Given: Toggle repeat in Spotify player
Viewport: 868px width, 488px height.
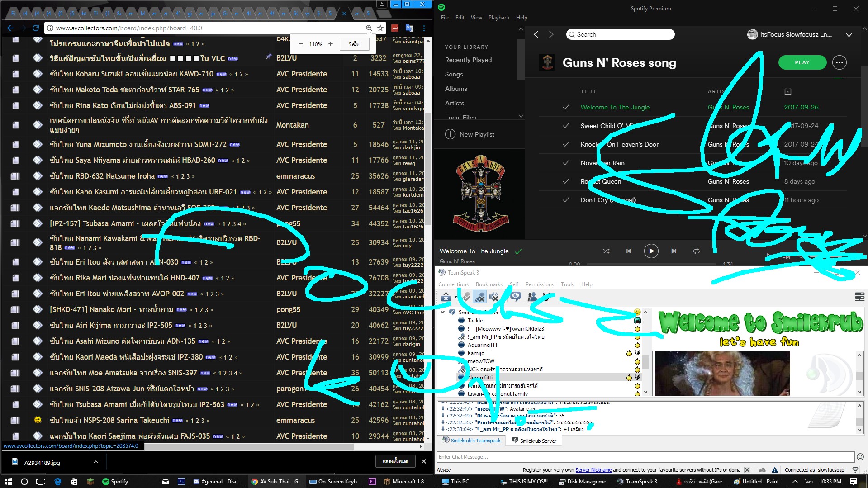Looking at the screenshot, I should [x=696, y=251].
